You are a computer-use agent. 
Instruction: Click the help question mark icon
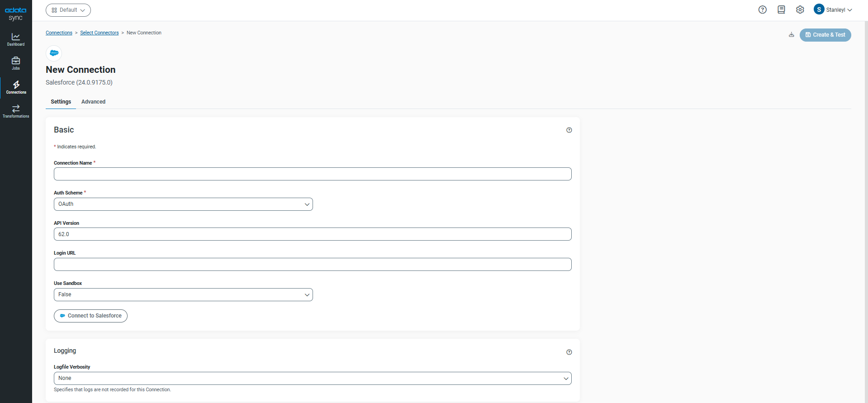click(x=763, y=10)
